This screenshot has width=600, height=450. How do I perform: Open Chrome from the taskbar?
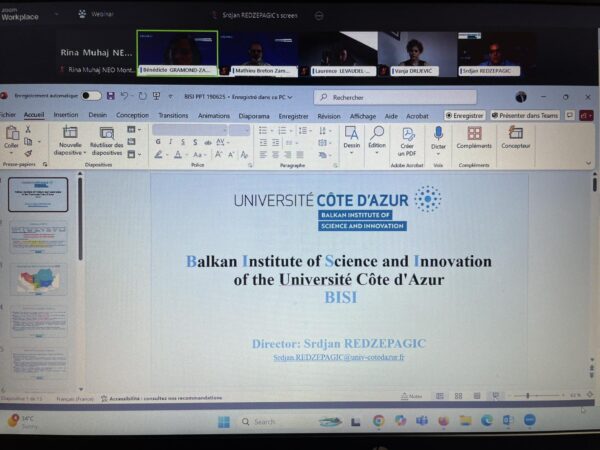click(378, 421)
